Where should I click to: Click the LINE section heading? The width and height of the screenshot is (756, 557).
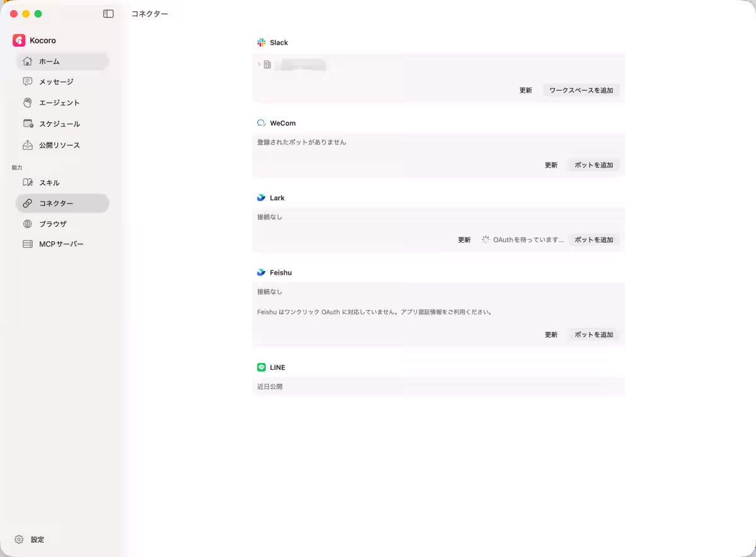pyautogui.click(x=277, y=367)
